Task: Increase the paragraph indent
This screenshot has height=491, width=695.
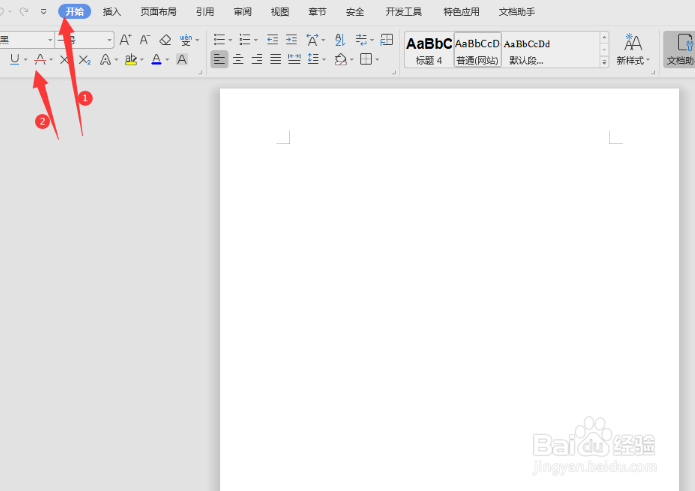Action: coord(291,40)
